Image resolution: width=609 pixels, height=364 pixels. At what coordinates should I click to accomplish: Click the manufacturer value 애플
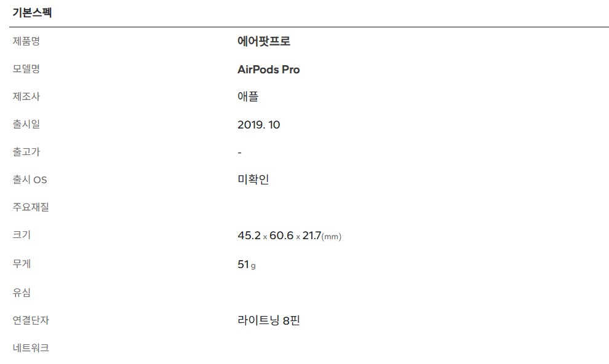pos(248,97)
